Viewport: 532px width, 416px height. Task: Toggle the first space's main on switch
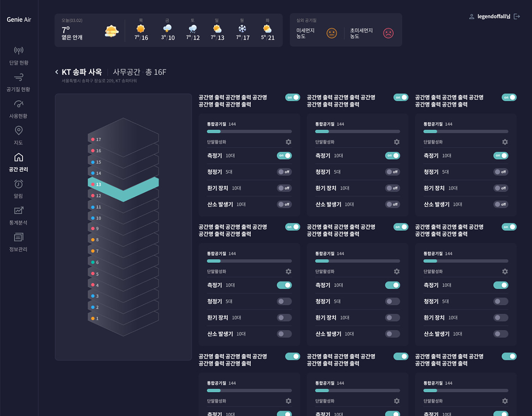[x=292, y=97]
